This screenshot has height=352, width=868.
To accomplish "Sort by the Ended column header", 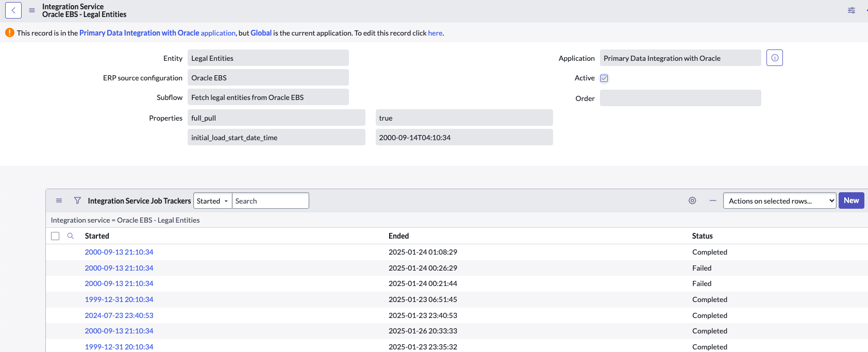I will [x=398, y=236].
